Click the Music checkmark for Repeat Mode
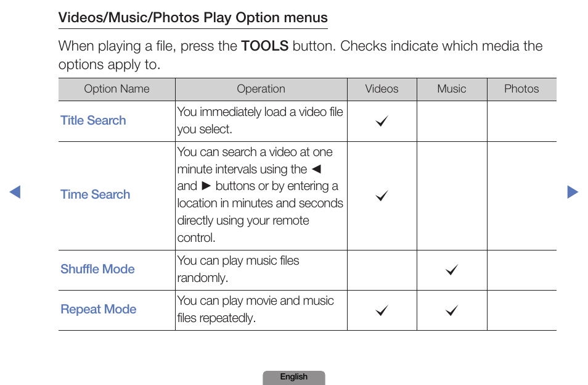 (452, 310)
